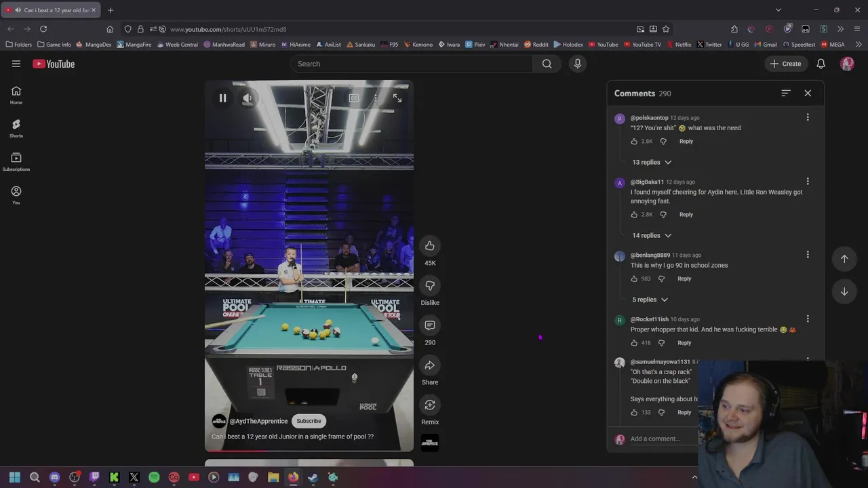Like the Short with 45K likes
Image resolution: width=868 pixels, height=488 pixels.
tap(430, 246)
